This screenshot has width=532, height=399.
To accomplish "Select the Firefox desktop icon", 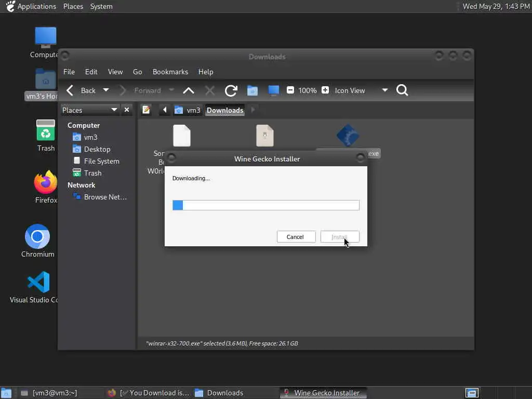I will [46, 182].
